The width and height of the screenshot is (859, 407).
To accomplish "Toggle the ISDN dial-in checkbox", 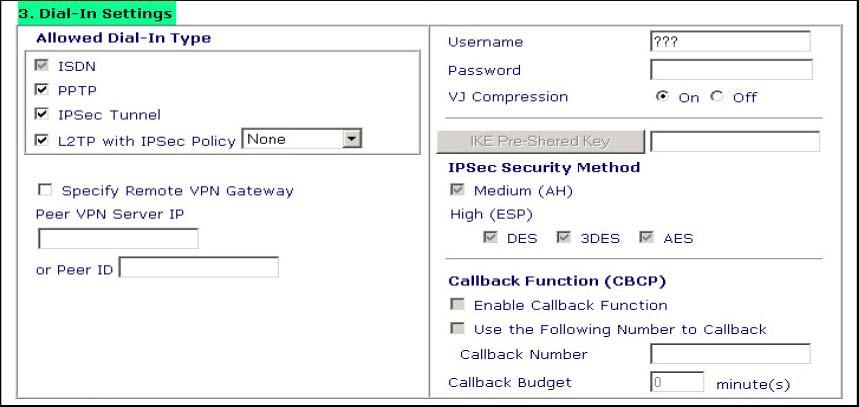I will [x=41, y=66].
